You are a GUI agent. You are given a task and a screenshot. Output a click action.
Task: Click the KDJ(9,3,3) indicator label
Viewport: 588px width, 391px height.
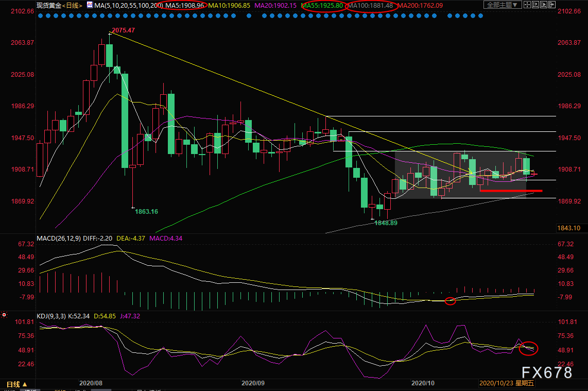(51, 316)
